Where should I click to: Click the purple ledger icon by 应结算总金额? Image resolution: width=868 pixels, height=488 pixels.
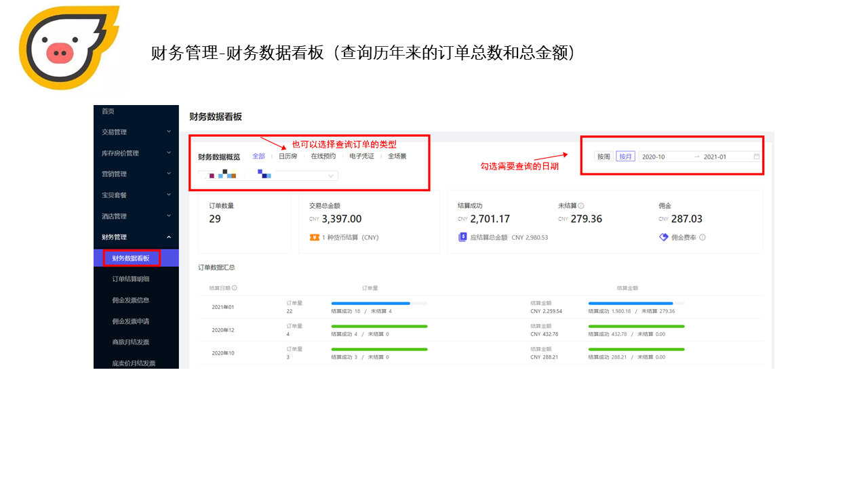pos(462,237)
